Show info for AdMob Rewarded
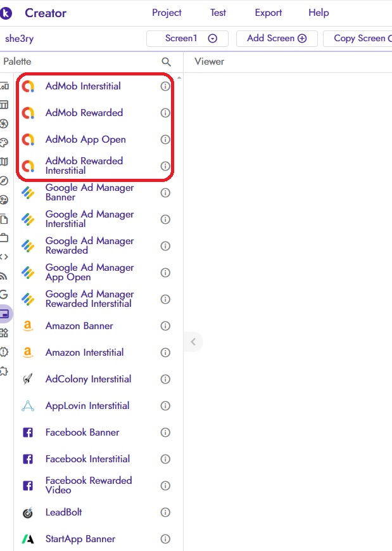Image resolution: width=392 pixels, height=551 pixels. [165, 113]
